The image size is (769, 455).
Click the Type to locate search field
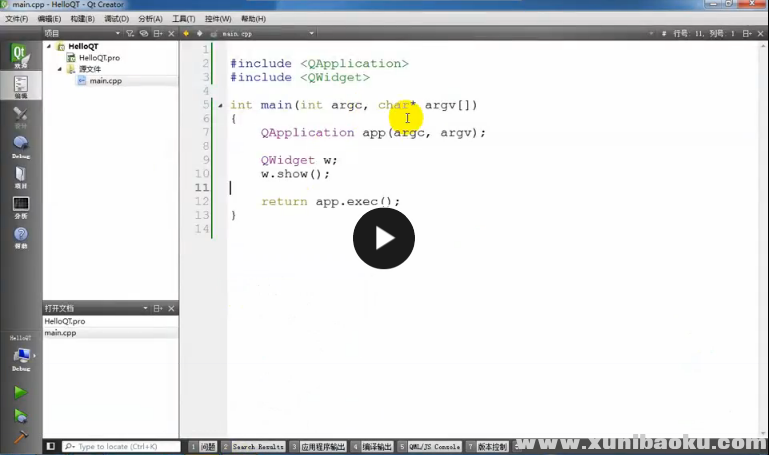[x=125, y=447]
